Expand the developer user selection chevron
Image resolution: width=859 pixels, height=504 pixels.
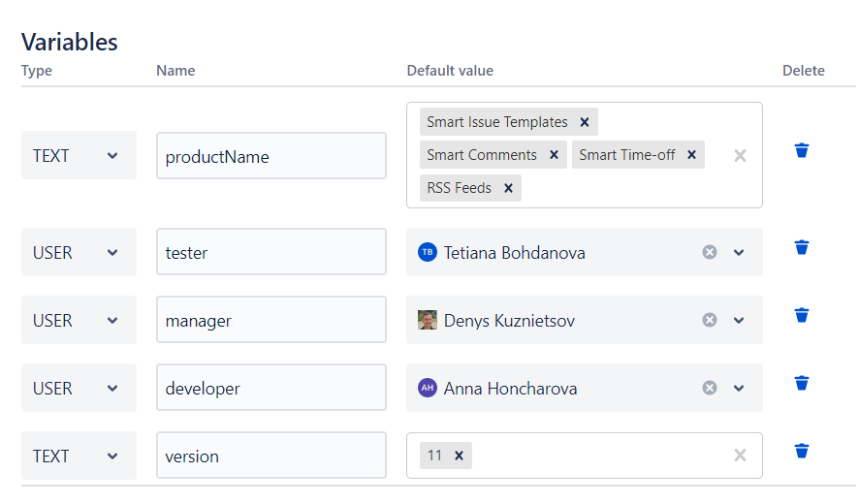(739, 388)
